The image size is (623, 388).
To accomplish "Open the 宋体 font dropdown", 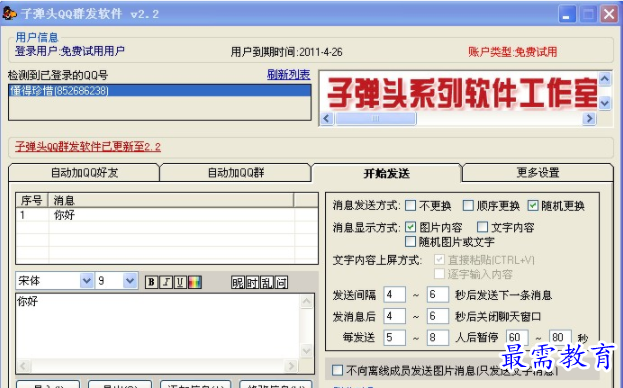I will click(x=87, y=281).
